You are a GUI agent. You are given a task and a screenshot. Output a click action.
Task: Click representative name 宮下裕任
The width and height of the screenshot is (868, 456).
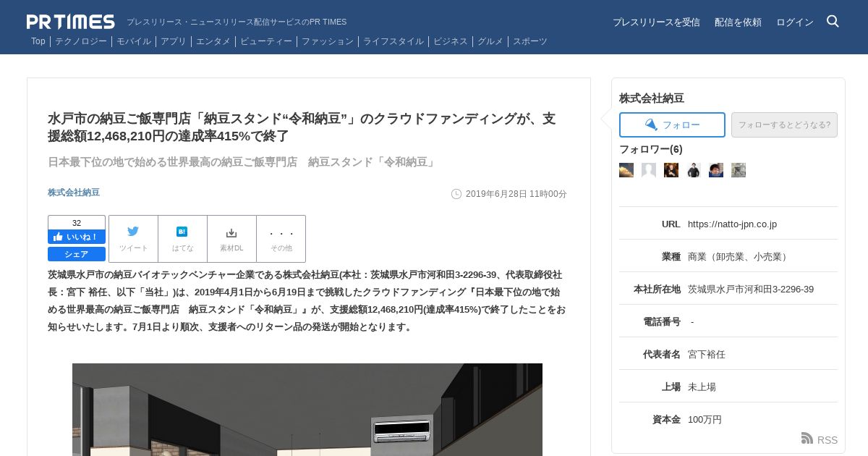(707, 355)
